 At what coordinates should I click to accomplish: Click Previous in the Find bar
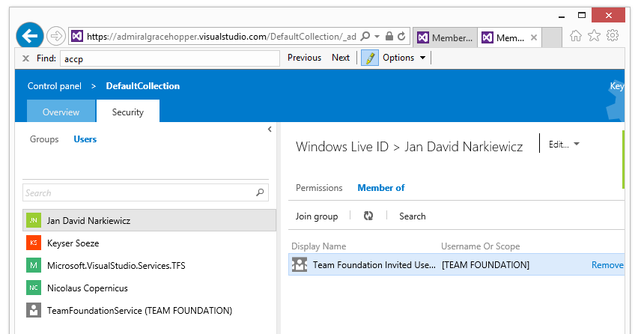[304, 58]
